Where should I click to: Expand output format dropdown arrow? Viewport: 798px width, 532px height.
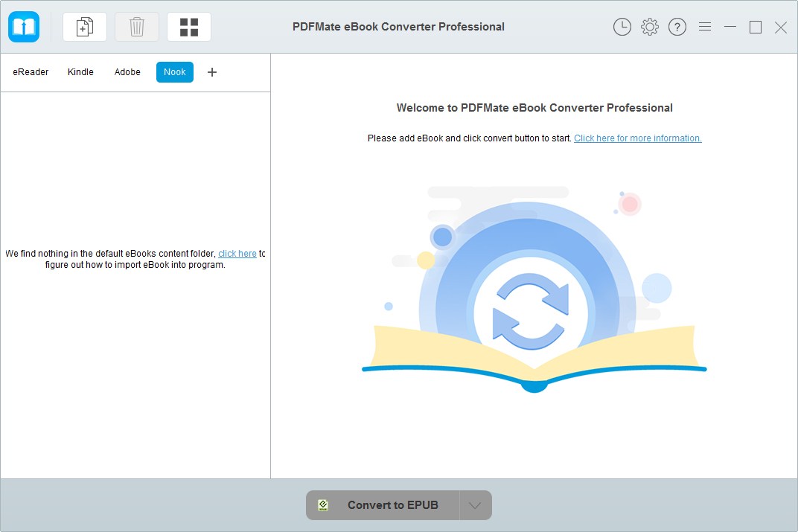coord(476,505)
